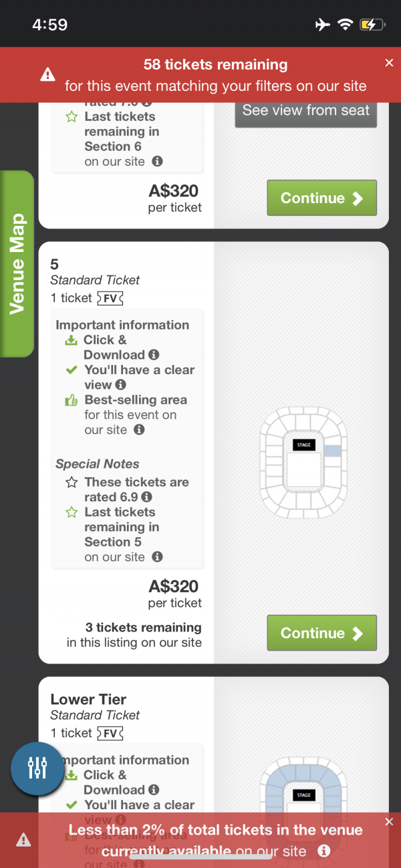Open the blue filter sliders button

click(38, 769)
